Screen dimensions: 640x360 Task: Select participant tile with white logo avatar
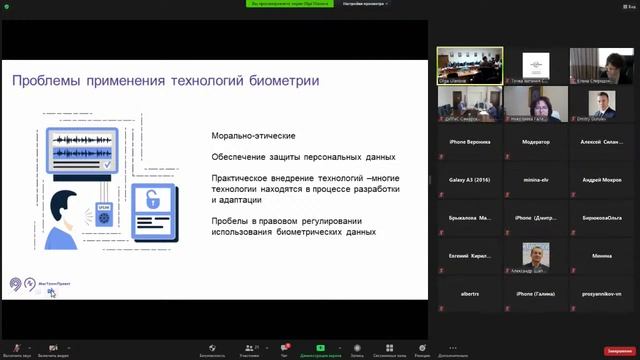coord(536,66)
